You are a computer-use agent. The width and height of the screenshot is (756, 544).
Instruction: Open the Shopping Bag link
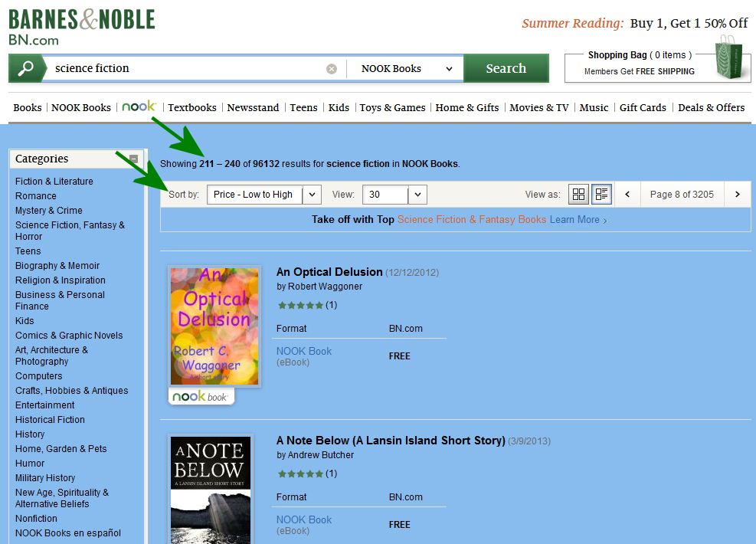[x=640, y=55]
